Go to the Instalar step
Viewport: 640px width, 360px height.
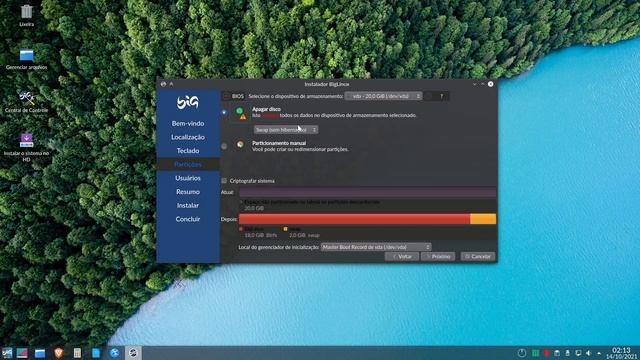click(188, 205)
